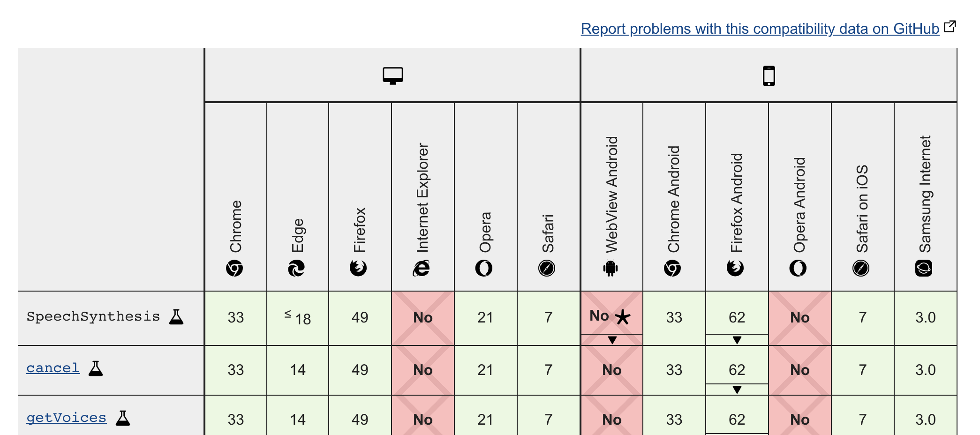The height and width of the screenshot is (435, 980).
Task: Click the Internet Explorer browser icon
Action: pyautogui.click(x=422, y=268)
